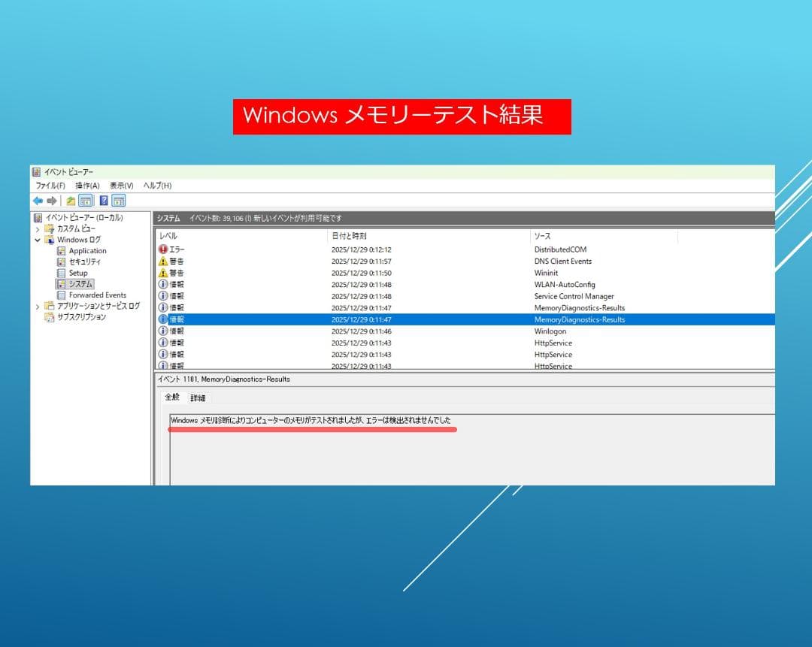Click the back navigation arrow icon
Image resolution: width=812 pixels, height=647 pixels.
[x=38, y=200]
